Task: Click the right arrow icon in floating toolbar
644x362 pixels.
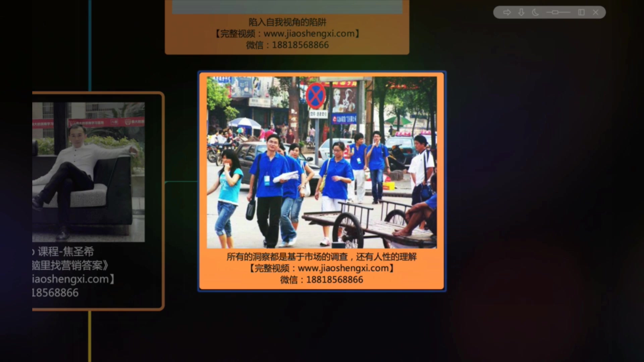Action: 507,12
